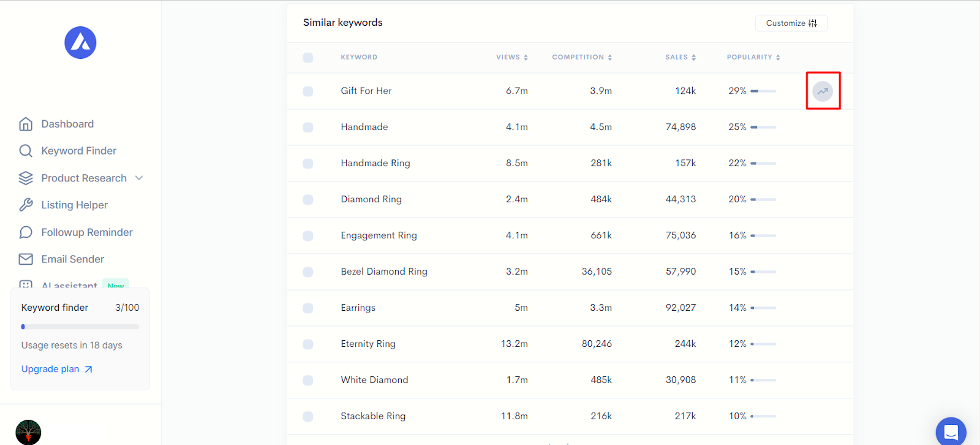Sort table by the Sales column
Image resolution: width=980 pixels, height=445 pixels.
680,57
